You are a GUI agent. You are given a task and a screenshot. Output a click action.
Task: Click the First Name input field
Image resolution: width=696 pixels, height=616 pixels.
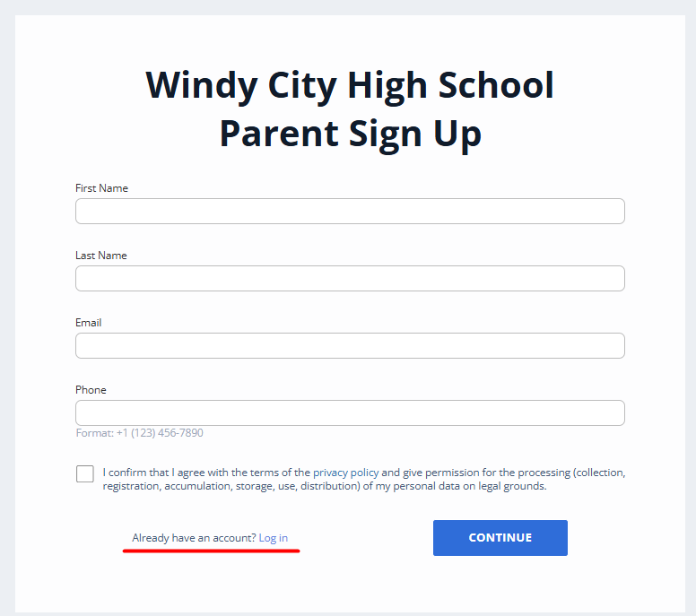[x=350, y=212]
